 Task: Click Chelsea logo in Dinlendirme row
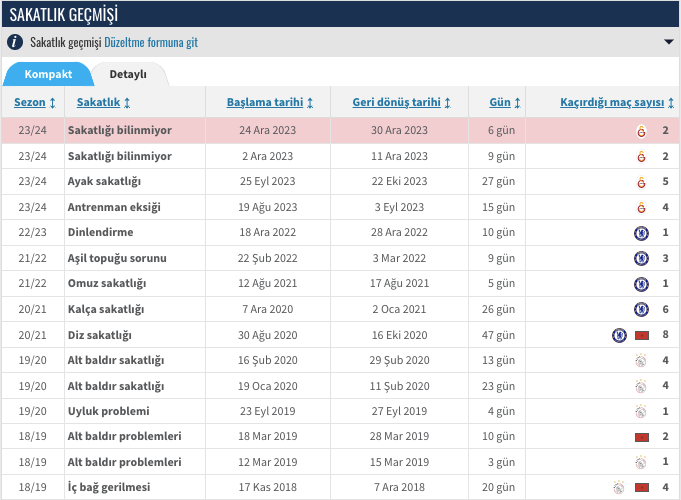(641, 233)
